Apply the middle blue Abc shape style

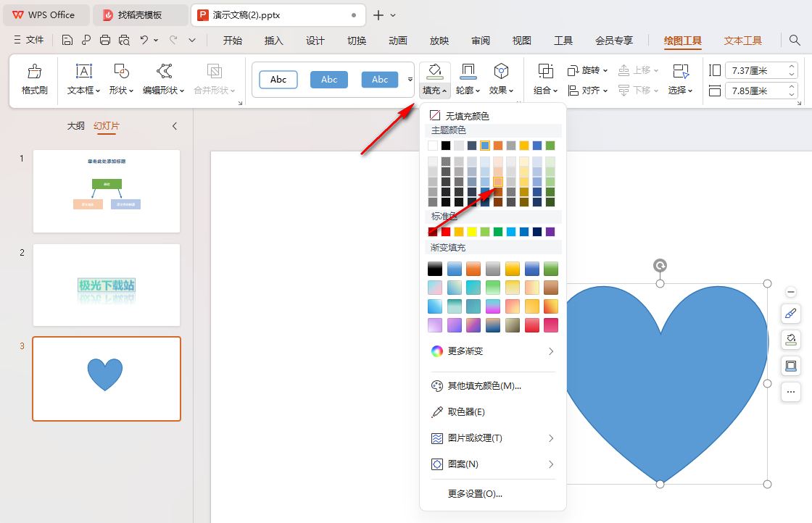329,80
